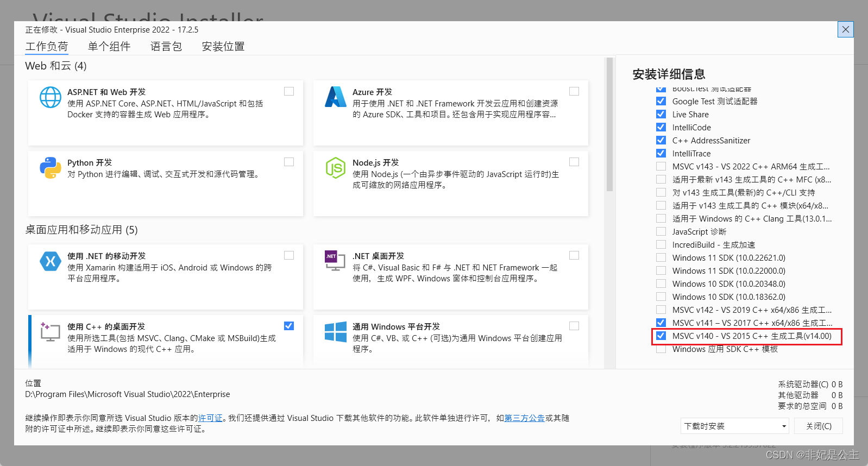Check Windows 11 SDK (10.0.22621.0)

coord(661,257)
